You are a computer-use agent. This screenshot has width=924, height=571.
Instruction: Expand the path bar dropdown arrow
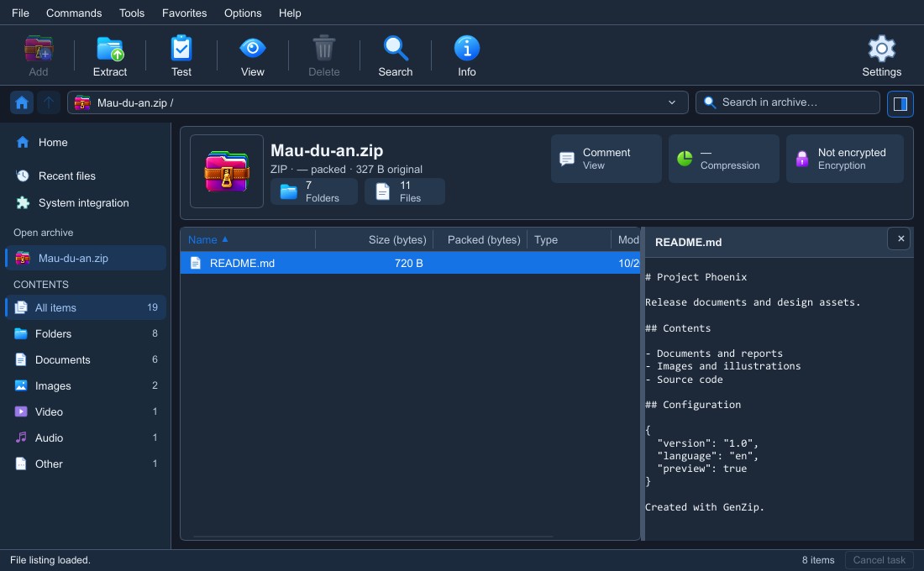pos(672,102)
